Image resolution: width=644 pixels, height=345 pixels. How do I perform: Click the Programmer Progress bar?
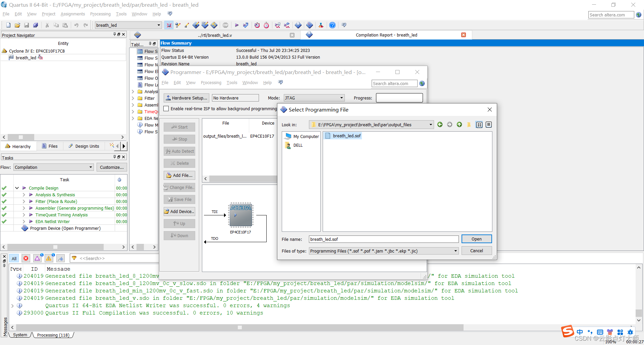399,98
